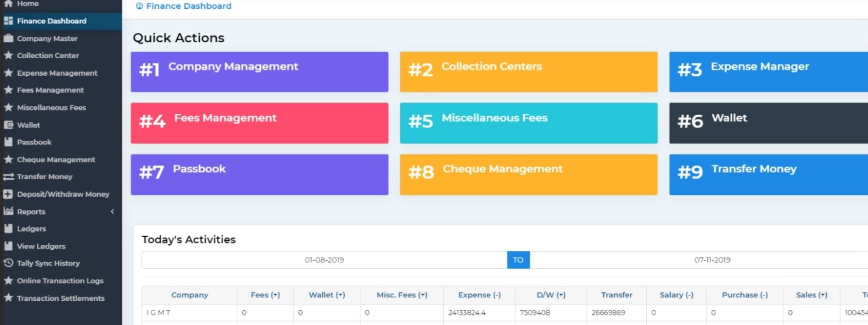868x325 pixels.
Task: Click the blue TO button between dates
Action: [518, 260]
